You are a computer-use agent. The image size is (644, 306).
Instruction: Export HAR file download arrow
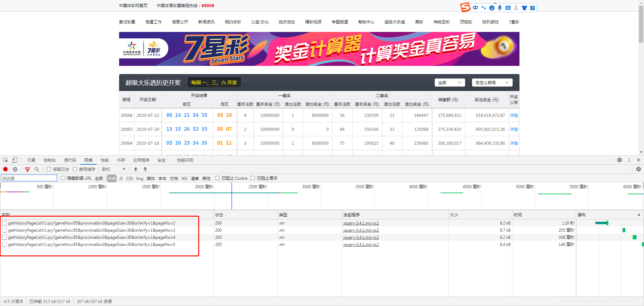[145, 169]
